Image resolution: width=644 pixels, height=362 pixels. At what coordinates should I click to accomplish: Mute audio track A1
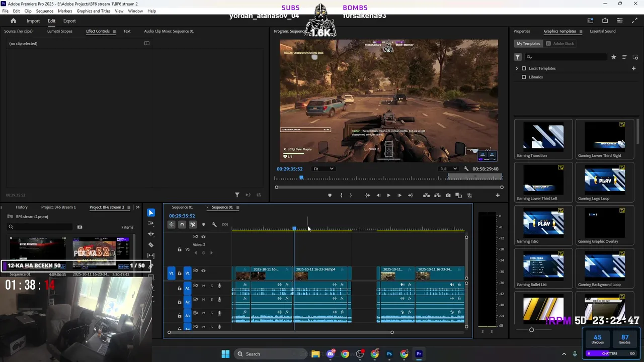203,286
